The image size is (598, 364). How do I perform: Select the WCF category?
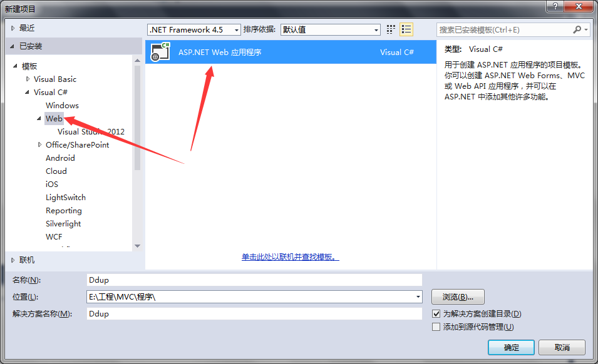tap(54, 237)
